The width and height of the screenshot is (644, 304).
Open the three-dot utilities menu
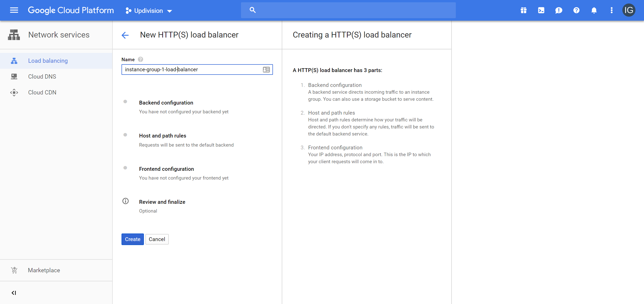coord(612,10)
